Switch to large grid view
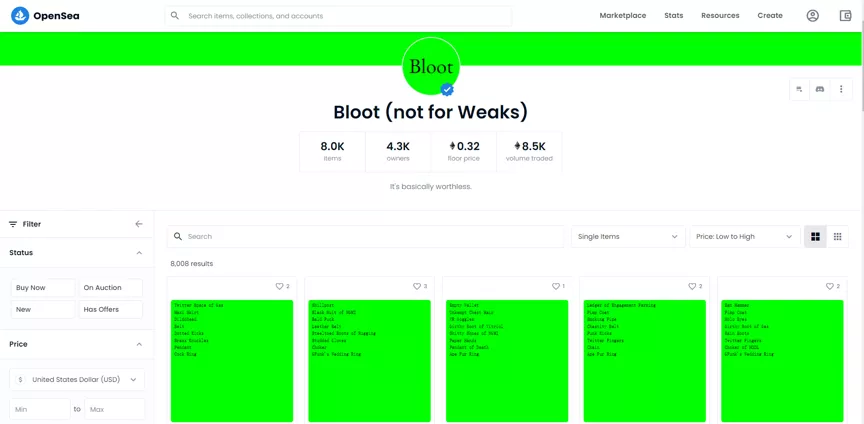This screenshot has width=864, height=424. click(x=815, y=237)
